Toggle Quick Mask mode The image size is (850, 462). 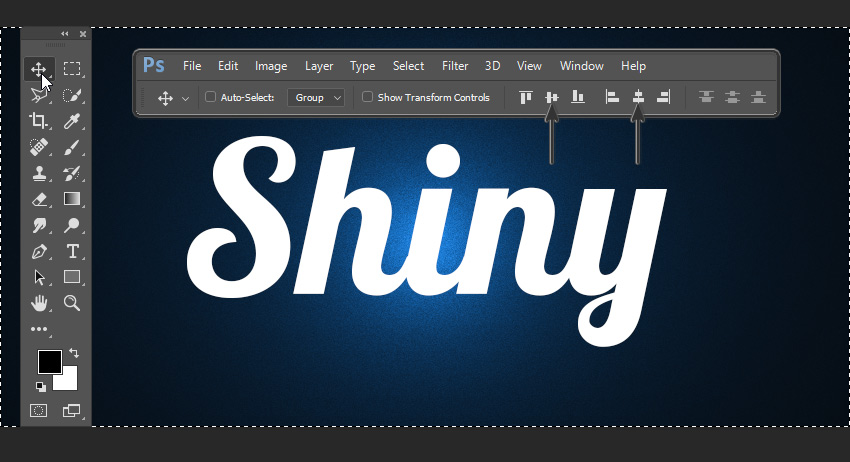[x=38, y=410]
